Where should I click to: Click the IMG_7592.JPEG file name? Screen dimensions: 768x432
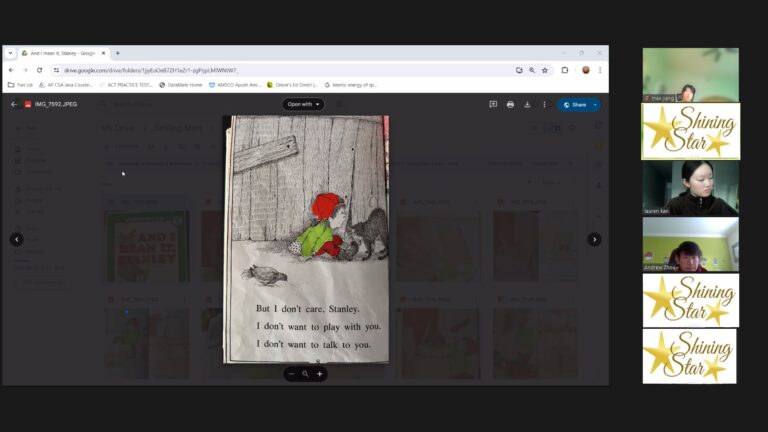click(x=56, y=104)
